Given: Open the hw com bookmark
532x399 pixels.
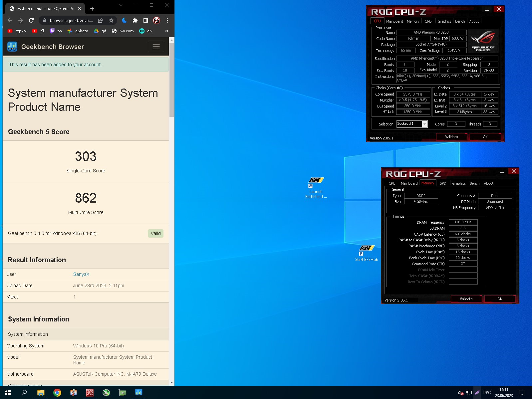Looking at the screenshot, I should point(123,31).
